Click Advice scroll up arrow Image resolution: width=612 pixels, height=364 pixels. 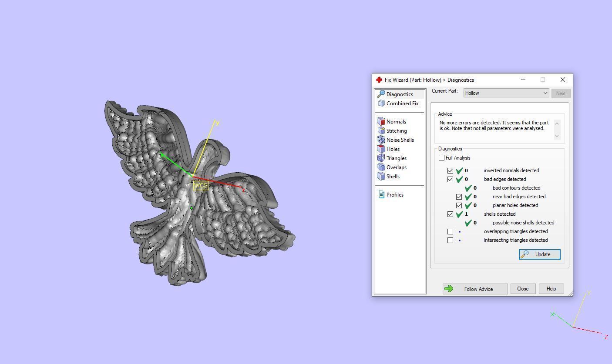click(x=557, y=123)
